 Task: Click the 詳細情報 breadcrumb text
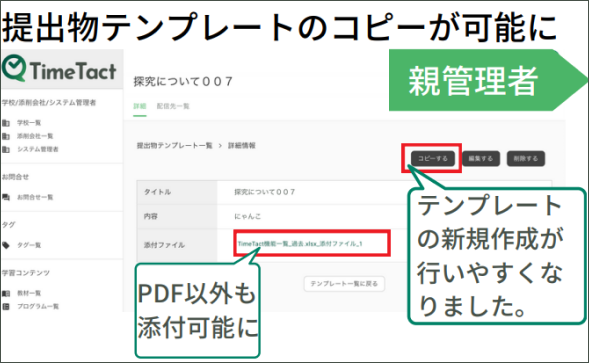[x=242, y=145]
